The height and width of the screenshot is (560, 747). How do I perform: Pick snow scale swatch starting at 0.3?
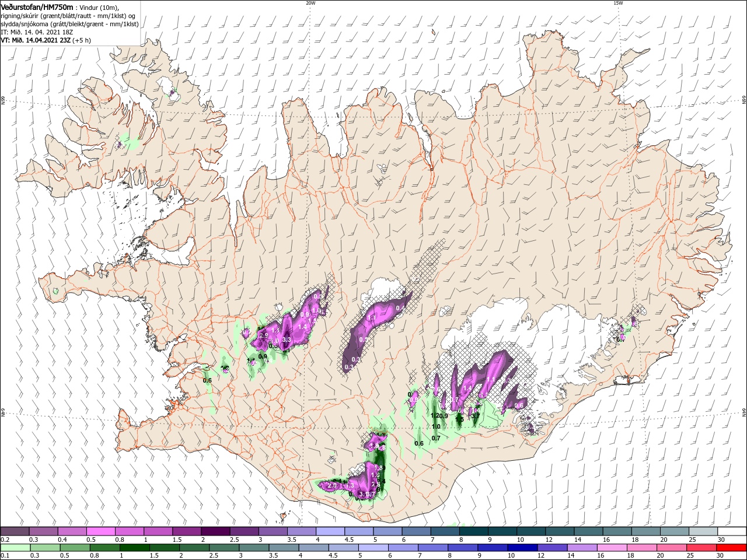pyautogui.click(x=43, y=531)
